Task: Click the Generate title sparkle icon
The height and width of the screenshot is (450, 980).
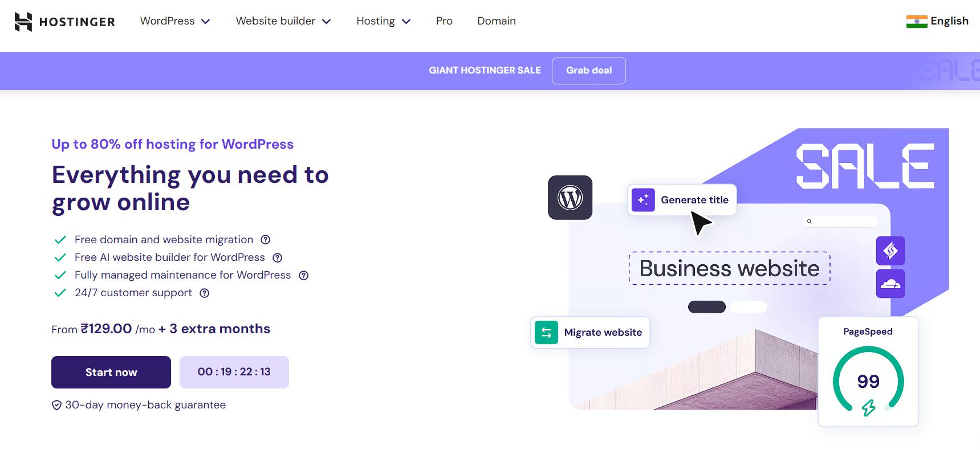Action: click(643, 200)
